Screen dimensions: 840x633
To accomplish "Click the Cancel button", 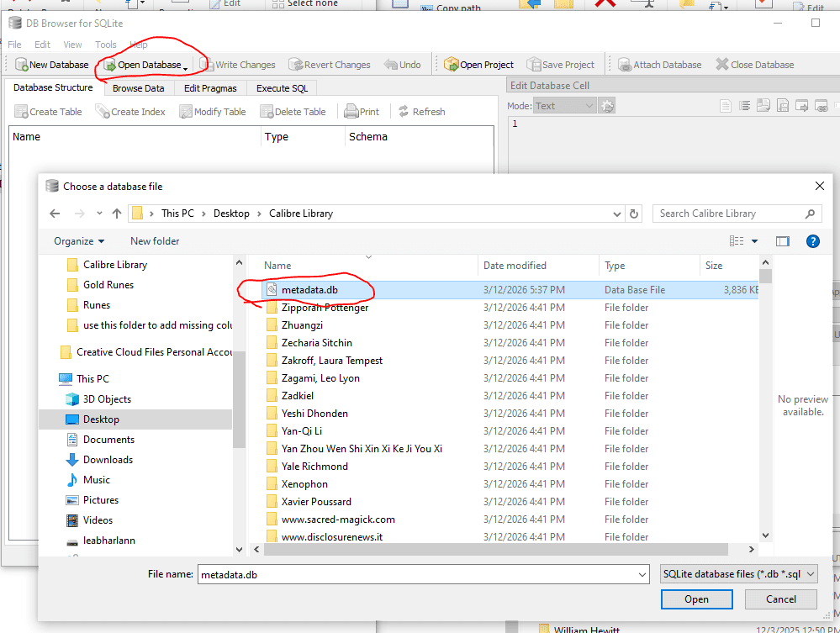I will 781,599.
